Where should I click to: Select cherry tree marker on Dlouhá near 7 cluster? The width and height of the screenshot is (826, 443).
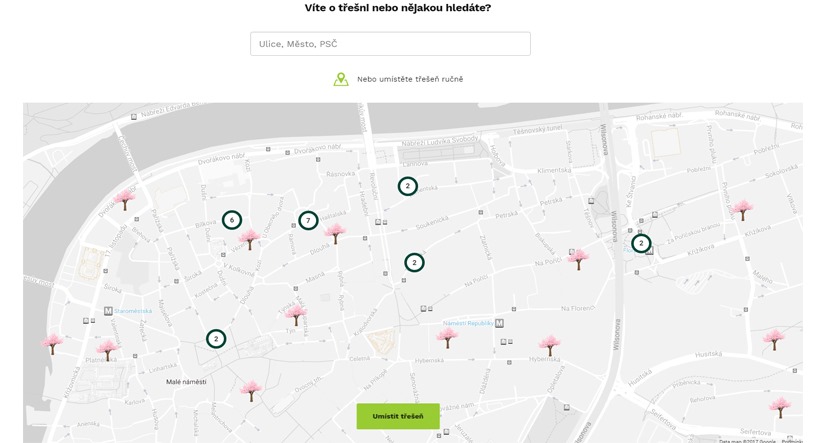click(x=335, y=233)
